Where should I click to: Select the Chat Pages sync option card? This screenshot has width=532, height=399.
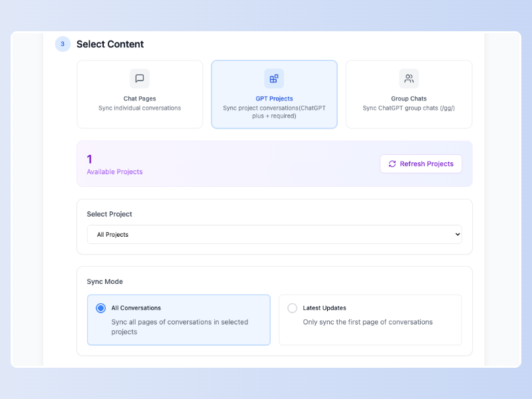click(x=140, y=94)
